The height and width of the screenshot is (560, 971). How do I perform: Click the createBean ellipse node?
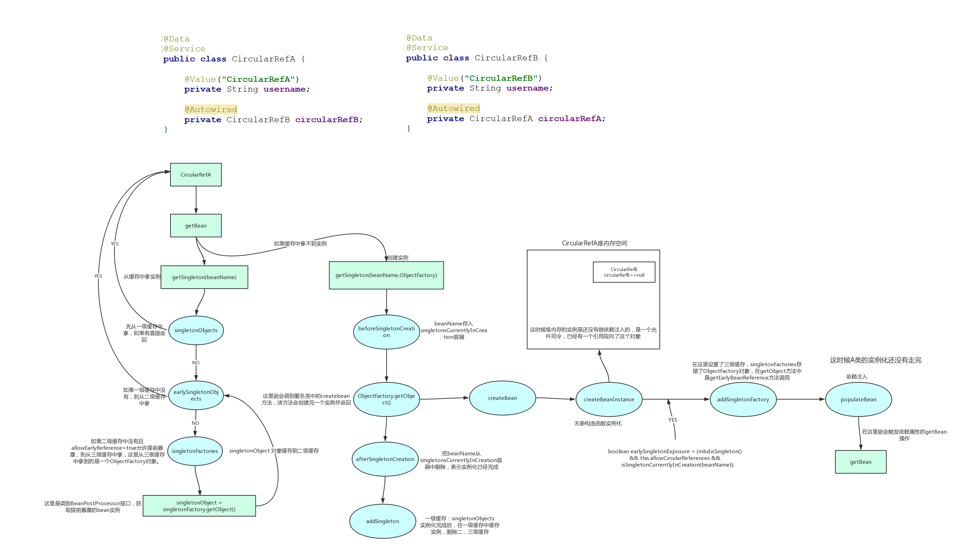(x=502, y=398)
